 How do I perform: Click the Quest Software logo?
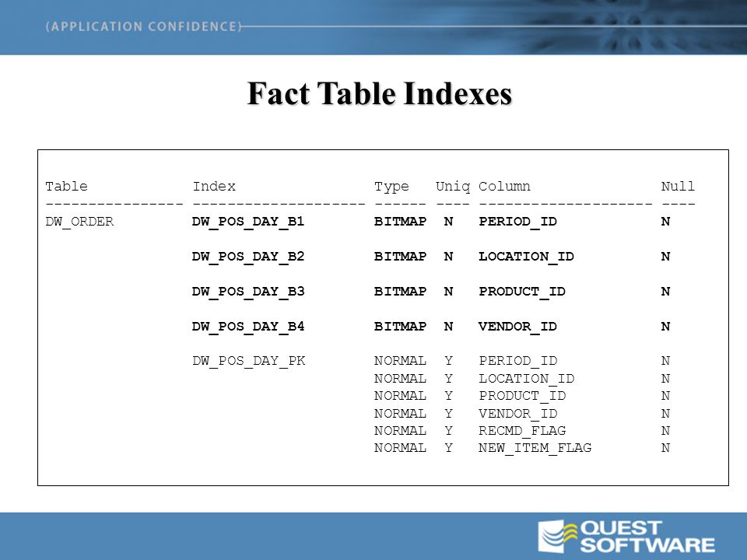pos(626,537)
